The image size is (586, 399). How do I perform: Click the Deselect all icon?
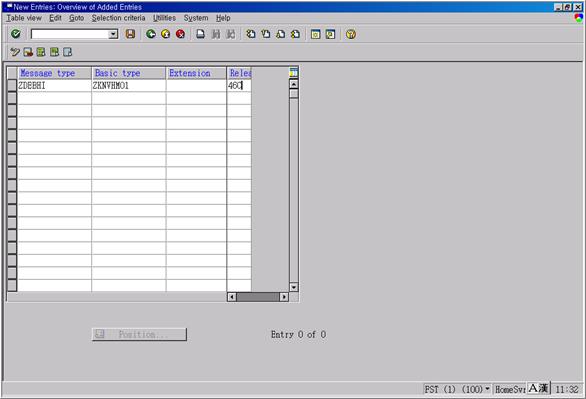68,52
